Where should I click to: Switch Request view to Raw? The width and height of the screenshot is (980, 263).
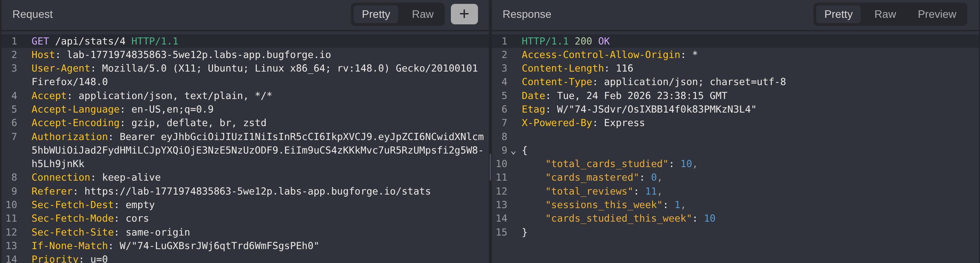click(422, 14)
